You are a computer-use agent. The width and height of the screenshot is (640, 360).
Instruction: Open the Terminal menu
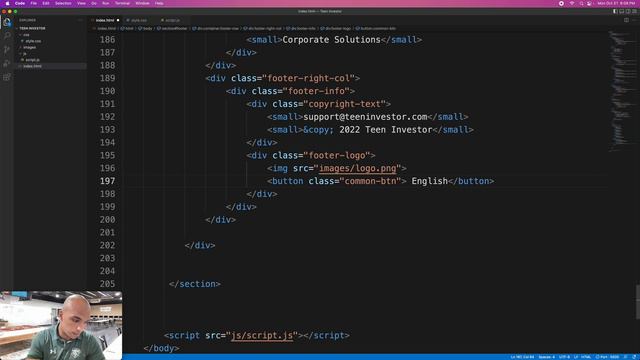tap(122, 3)
